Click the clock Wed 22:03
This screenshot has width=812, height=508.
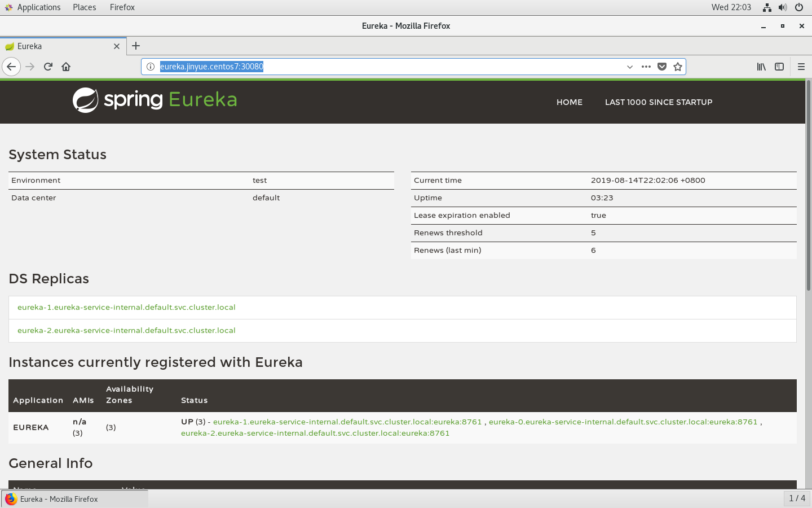tap(731, 7)
